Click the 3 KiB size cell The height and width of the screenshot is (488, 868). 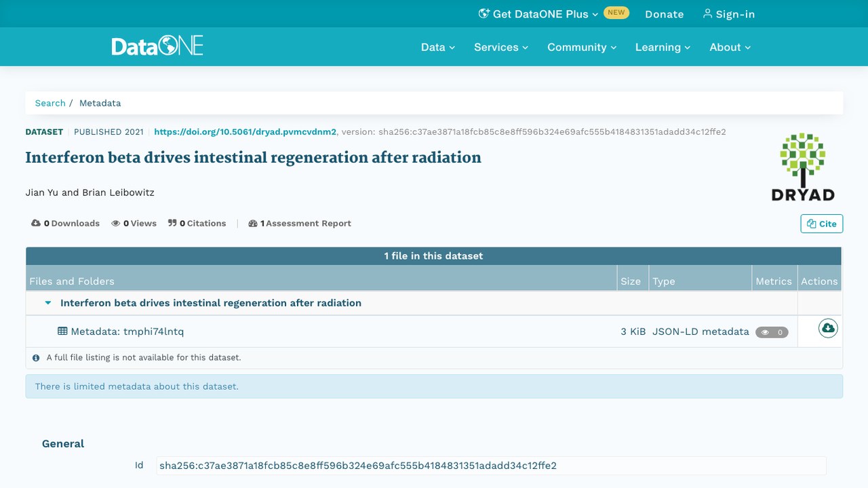(633, 331)
